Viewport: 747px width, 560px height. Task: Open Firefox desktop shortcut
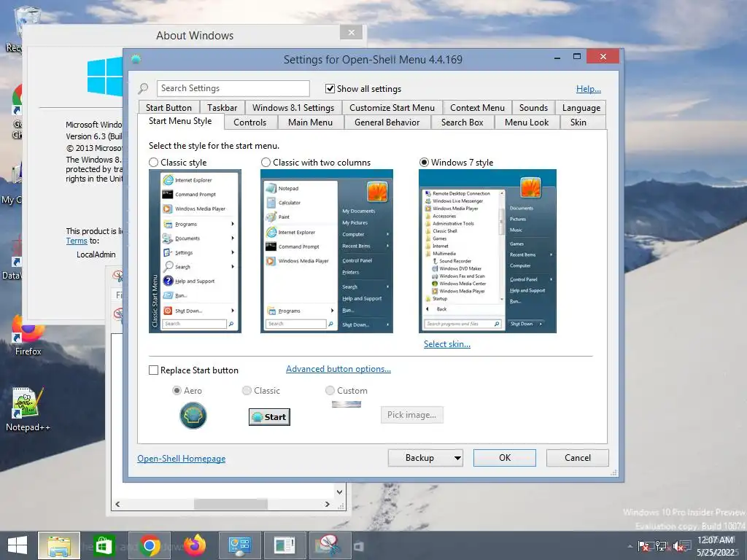(28, 335)
